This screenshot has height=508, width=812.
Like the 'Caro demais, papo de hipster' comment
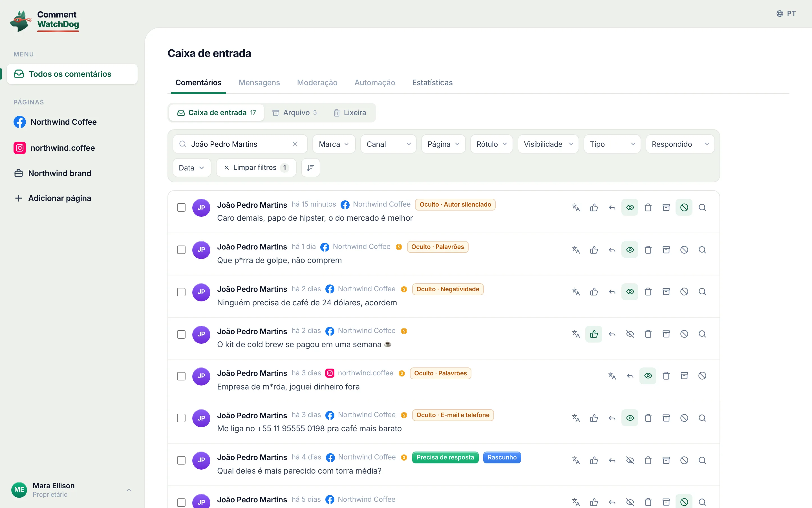point(594,207)
